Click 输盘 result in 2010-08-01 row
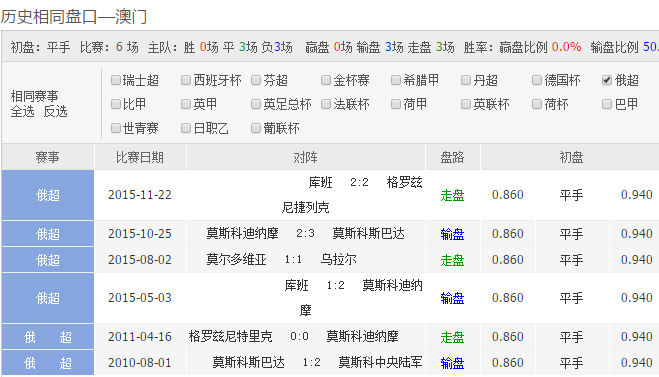Image resolution: width=659 pixels, height=377 pixels. (x=452, y=363)
